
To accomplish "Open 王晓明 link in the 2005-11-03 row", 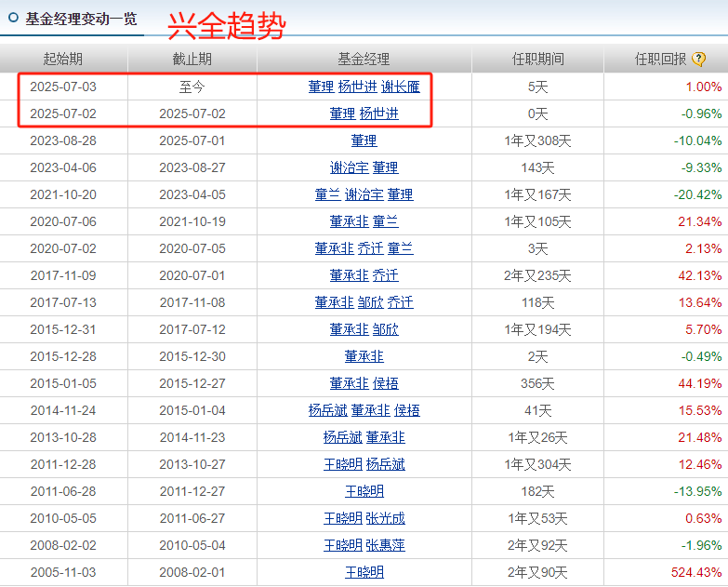I will point(364,572).
